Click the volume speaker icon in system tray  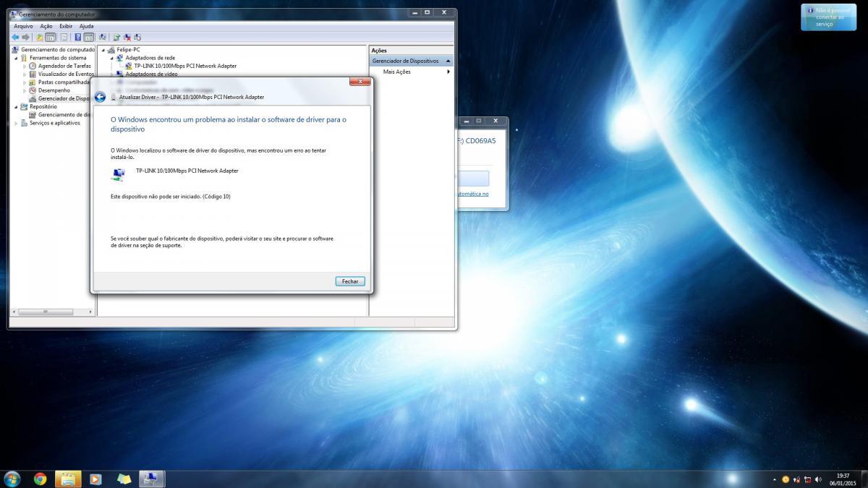click(x=818, y=479)
